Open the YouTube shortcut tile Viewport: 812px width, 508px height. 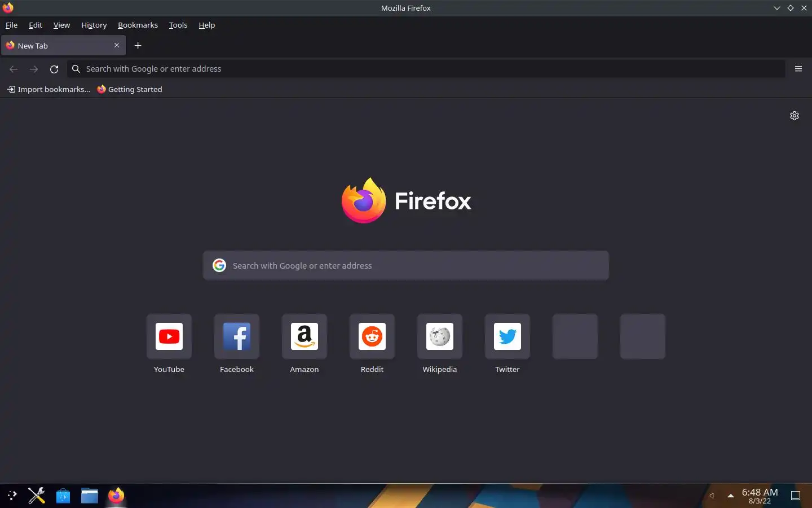pyautogui.click(x=169, y=336)
